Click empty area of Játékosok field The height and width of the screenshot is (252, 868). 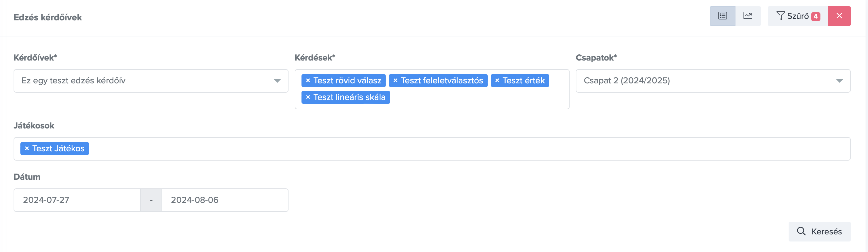coord(438,149)
